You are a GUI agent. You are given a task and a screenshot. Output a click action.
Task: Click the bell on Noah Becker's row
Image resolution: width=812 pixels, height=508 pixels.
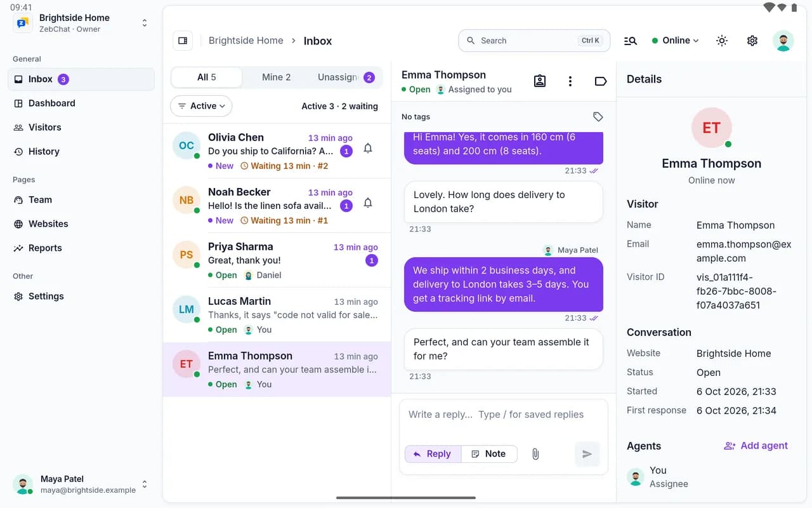[368, 203]
